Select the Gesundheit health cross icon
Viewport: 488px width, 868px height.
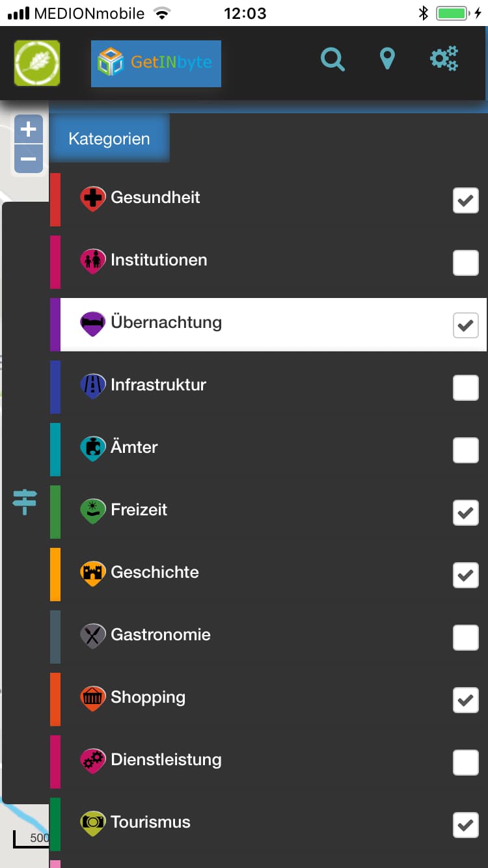click(x=92, y=198)
